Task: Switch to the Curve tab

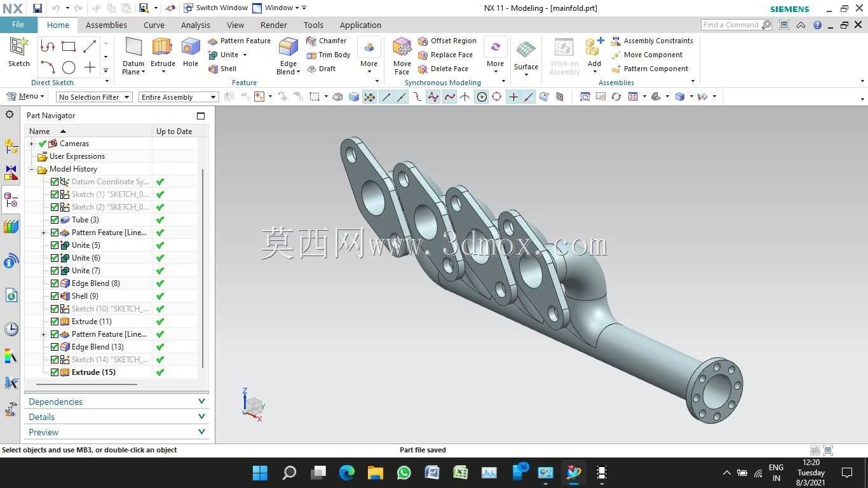Action: pyautogui.click(x=154, y=25)
